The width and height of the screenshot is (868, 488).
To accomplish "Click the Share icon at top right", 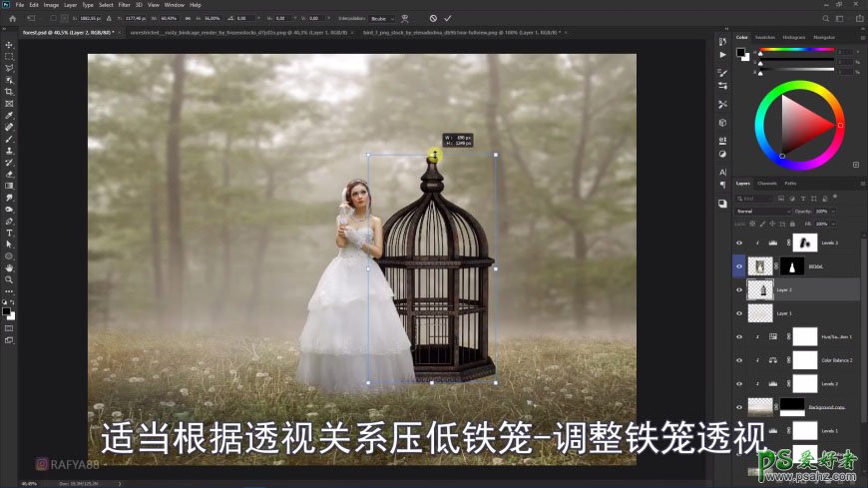I will tap(860, 18).
